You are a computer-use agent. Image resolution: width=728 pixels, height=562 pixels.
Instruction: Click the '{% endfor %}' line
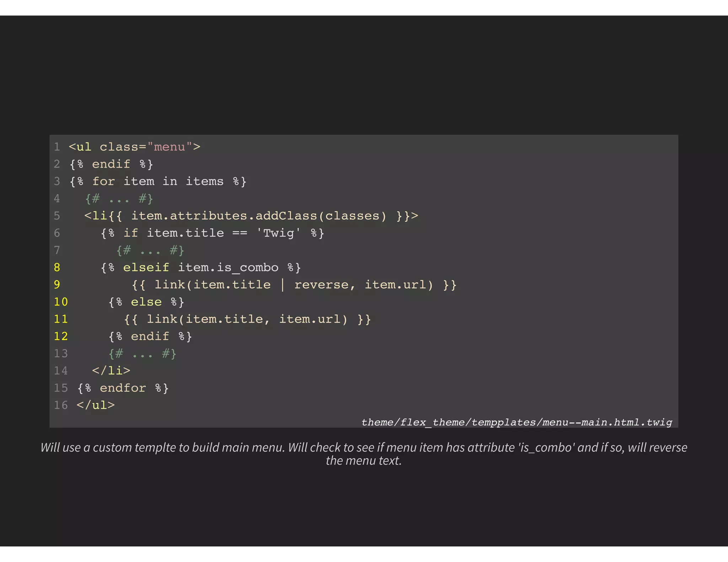coord(123,388)
